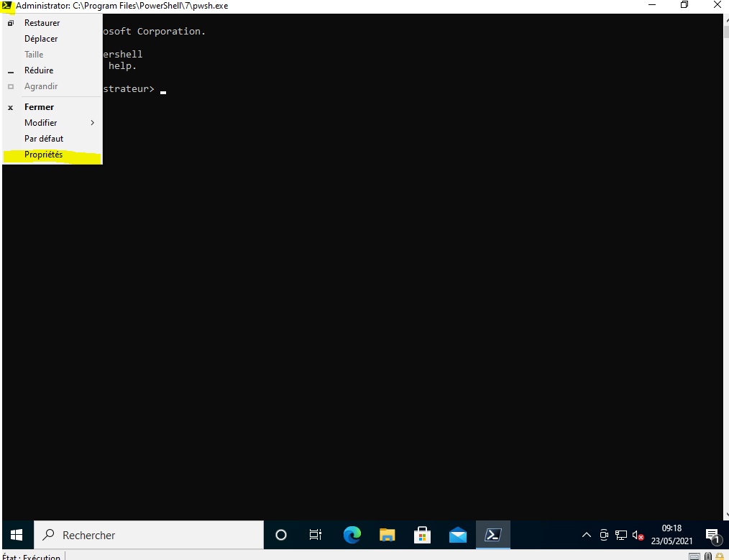
Task: Click the PowerShell taskbar button
Action: click(493, 535)
